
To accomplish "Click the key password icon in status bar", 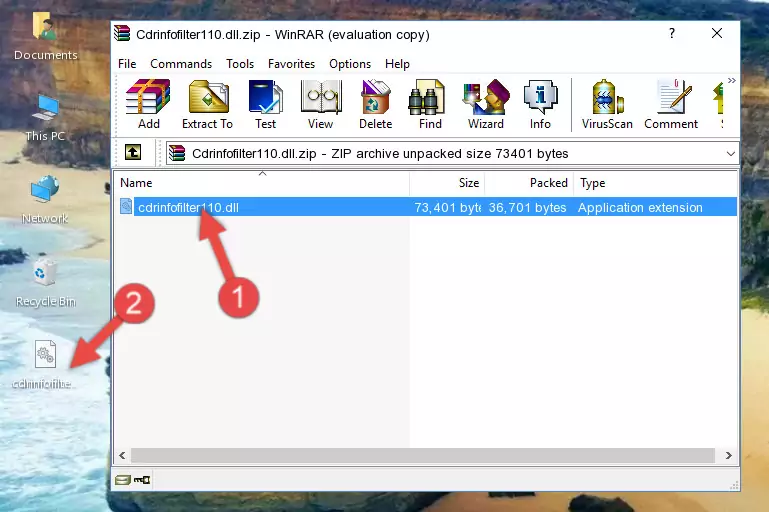I will 142,480.
